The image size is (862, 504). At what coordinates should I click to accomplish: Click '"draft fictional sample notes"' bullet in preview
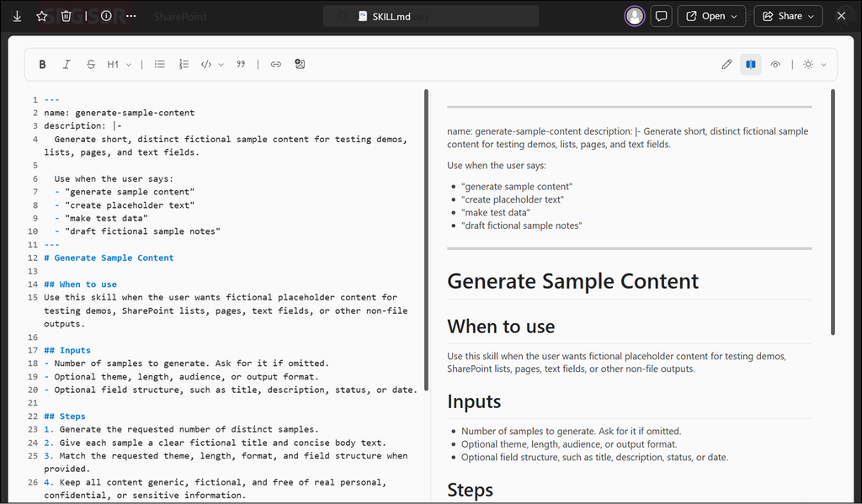(x=522, y=225)
